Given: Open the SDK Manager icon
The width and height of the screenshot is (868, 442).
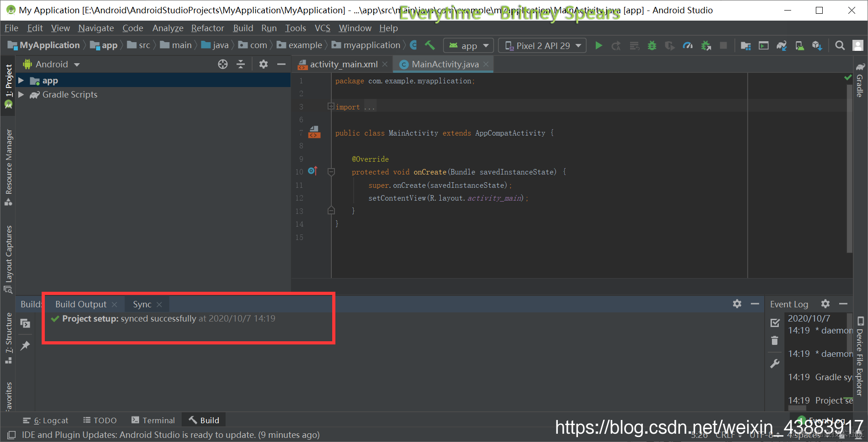Looking at the screenshot, I should tap(817, 45).
